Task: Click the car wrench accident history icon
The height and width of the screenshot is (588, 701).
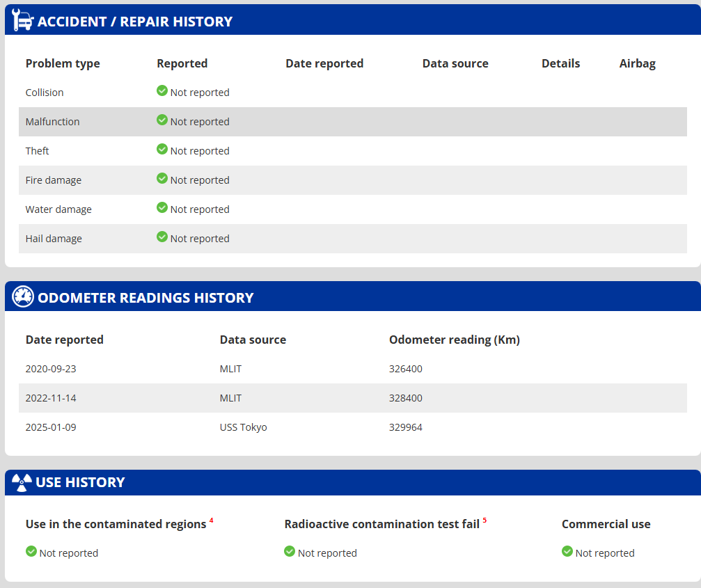Action: pyautogui.click(x=23, y=21)
